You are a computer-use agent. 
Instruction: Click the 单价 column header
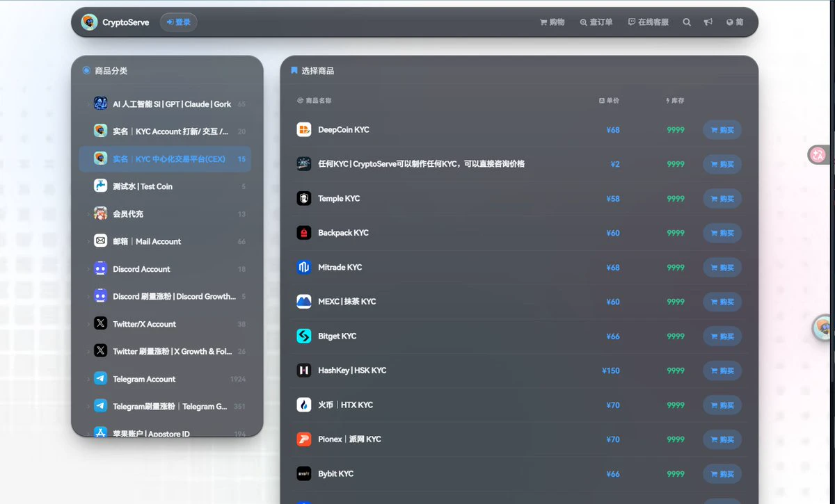pos(609,101)
